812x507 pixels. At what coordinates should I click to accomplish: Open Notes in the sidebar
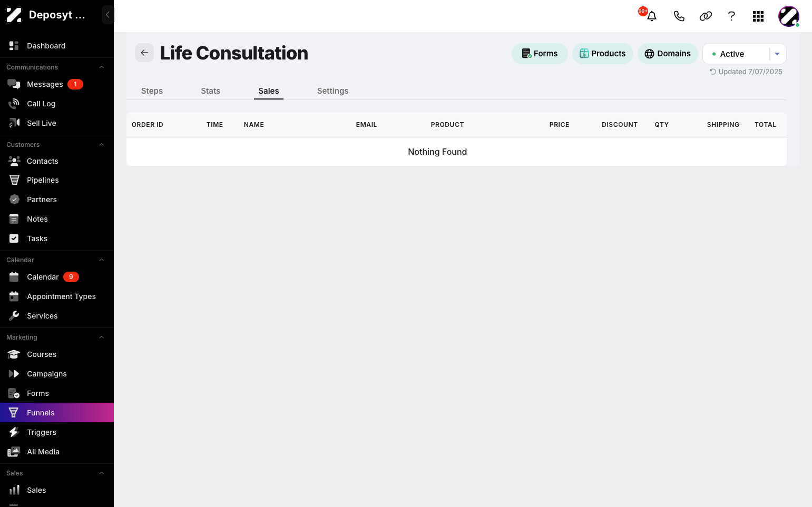tap(57, 219)
